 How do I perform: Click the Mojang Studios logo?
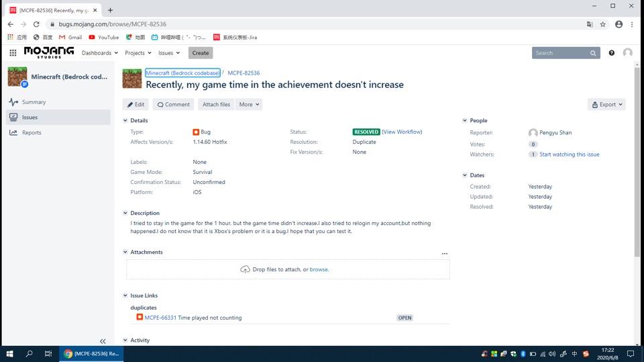[49, 52]
